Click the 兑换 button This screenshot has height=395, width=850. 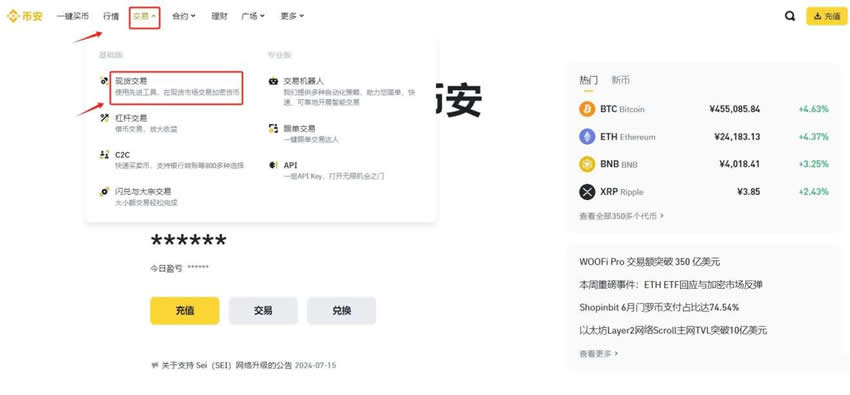click(x=342, y=310)
